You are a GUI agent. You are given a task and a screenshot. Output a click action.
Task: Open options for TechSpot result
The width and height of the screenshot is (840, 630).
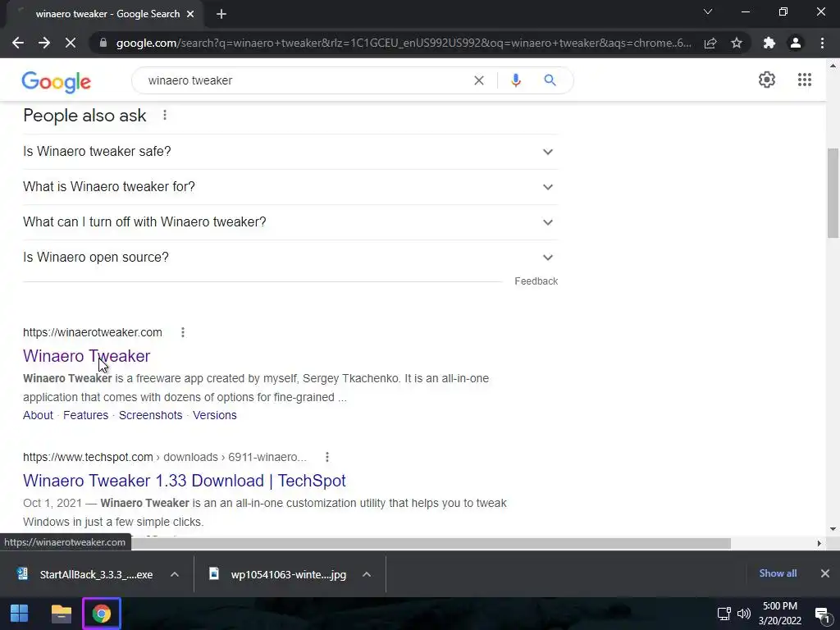[327, 457]
